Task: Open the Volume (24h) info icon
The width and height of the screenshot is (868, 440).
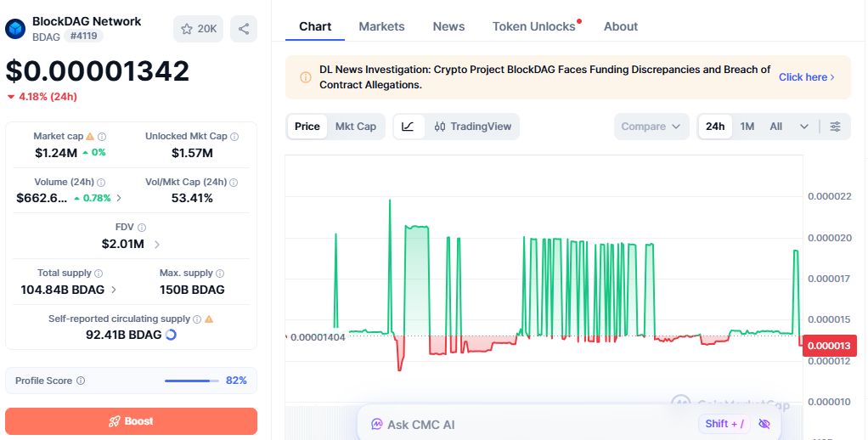Action: click(x=101, y=182)
